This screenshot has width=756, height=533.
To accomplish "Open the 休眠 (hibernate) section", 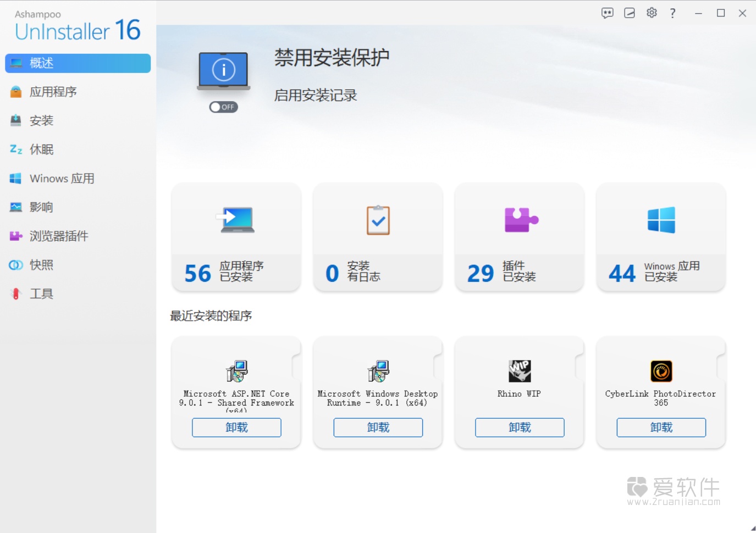I will point(41,149).
